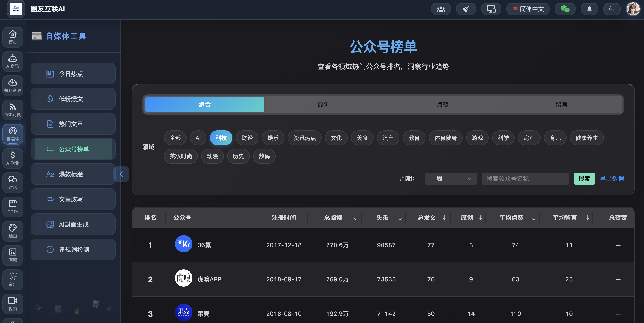This screenshot has width=644, height=323.
Task: Open AI资讯 robot icon in sidebar
Action: click(13, 61)
